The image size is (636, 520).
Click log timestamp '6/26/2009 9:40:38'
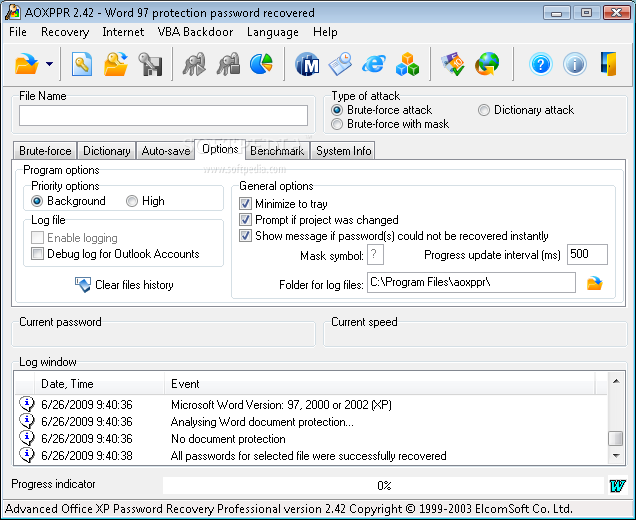tap(87, 456)
